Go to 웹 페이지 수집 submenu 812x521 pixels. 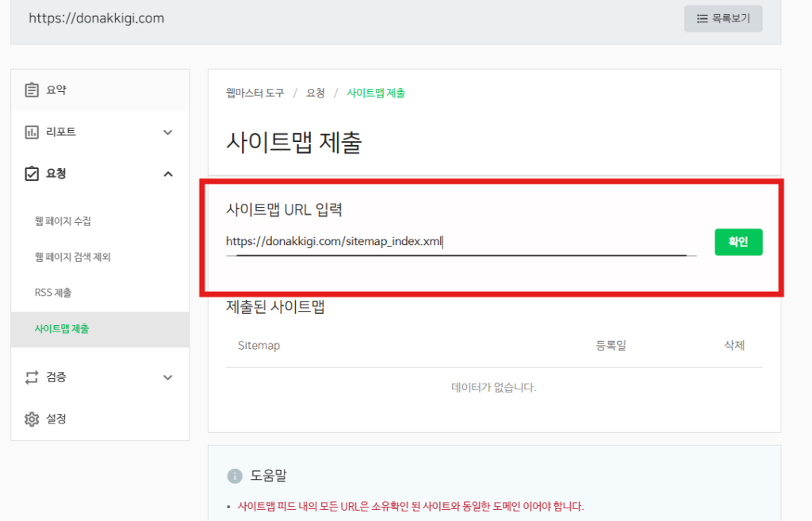tap(63, 221)
